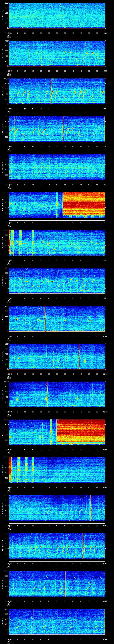The image size is (114, 644).
Task: Click the 14:13:00 start time label
Action: point(9,487)
